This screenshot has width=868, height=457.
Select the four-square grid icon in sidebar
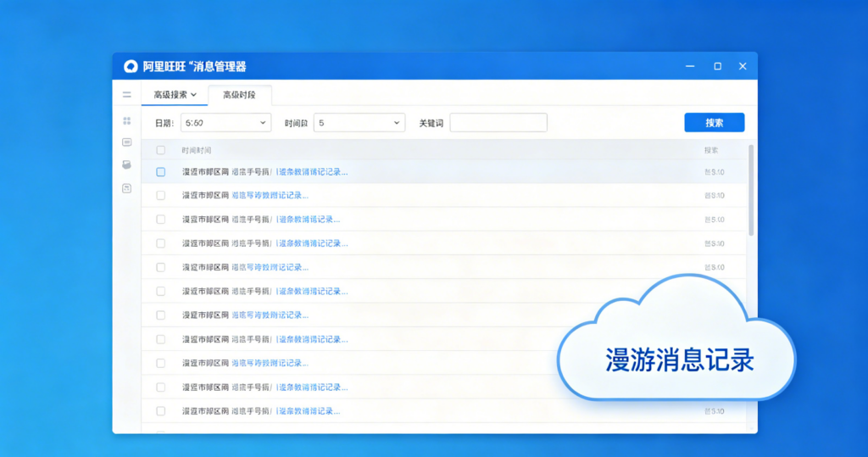pos(127,120)
